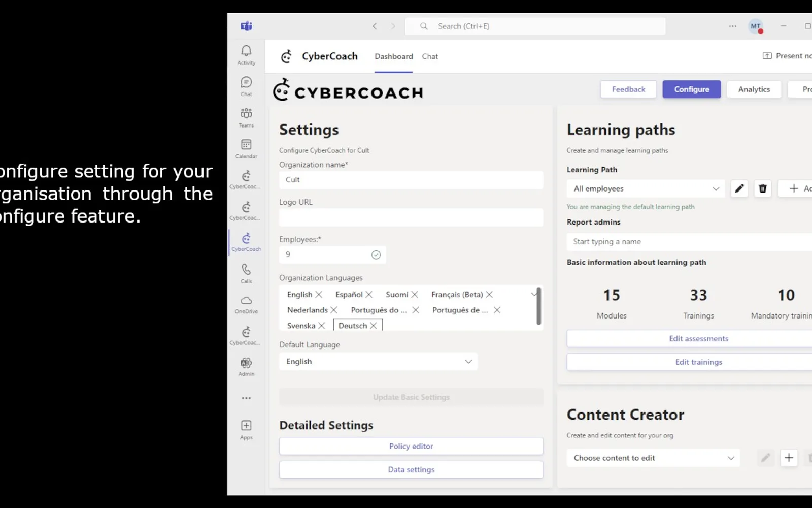Screen dimensions: 812x508
Task: Show more apps via sidebar ellipsis
Action: (x=246, y=398)
